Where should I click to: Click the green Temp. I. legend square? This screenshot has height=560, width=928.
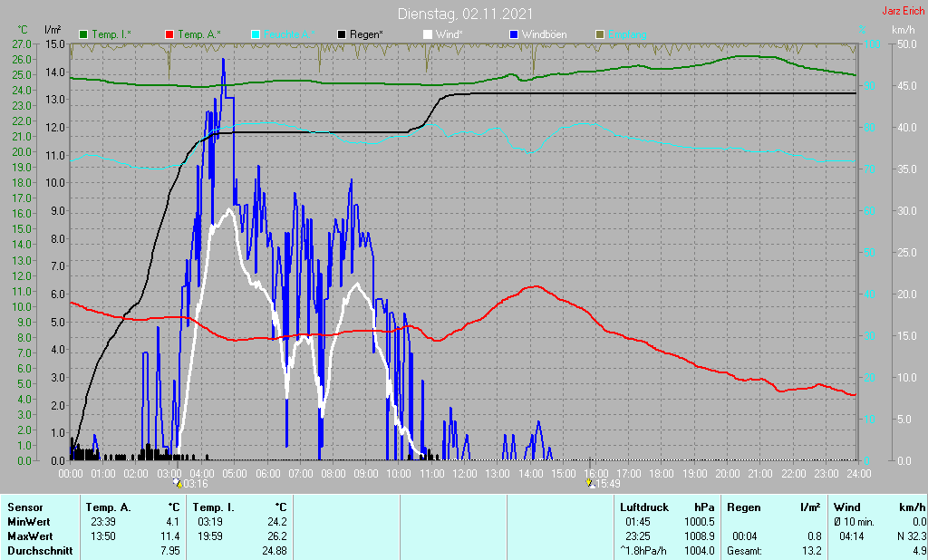click(x=84, y=34)
